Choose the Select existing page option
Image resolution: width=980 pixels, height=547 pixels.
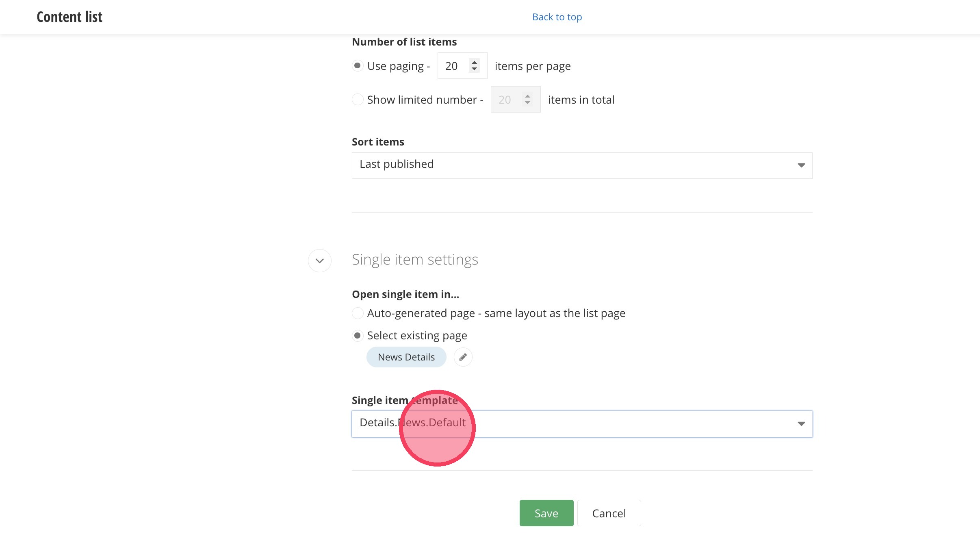pos(358,336)
